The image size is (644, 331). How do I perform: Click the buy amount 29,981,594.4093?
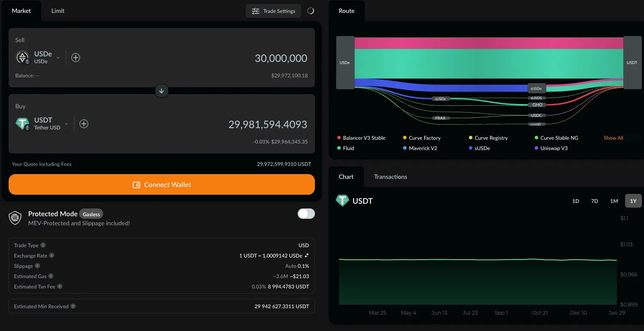pyautogui.click(x=268, y=125)
